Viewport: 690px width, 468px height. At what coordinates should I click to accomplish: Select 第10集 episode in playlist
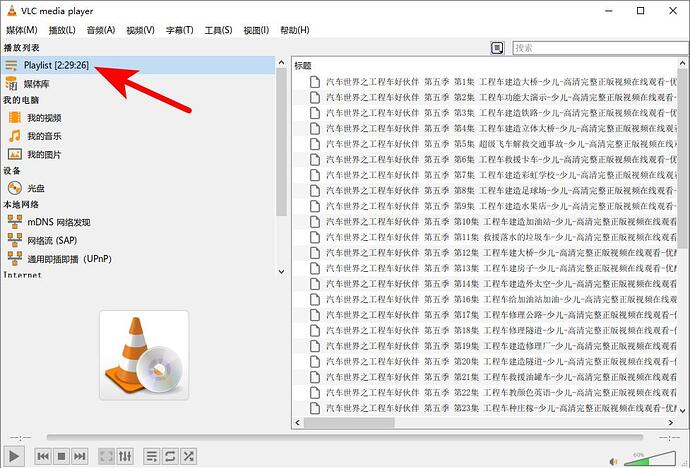tap(490, 221)
